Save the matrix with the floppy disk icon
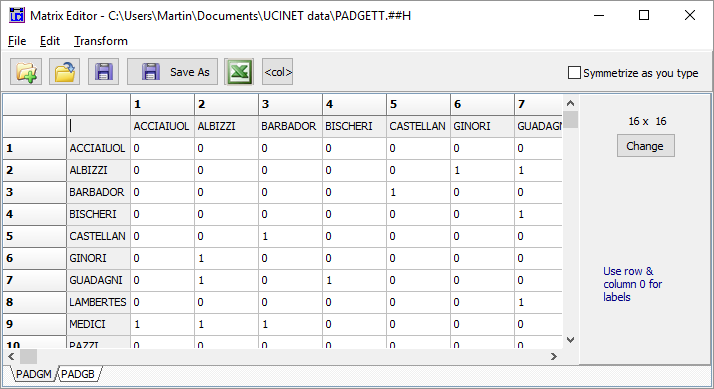Screen dimensions: 714x389 [x=103, y=72]
